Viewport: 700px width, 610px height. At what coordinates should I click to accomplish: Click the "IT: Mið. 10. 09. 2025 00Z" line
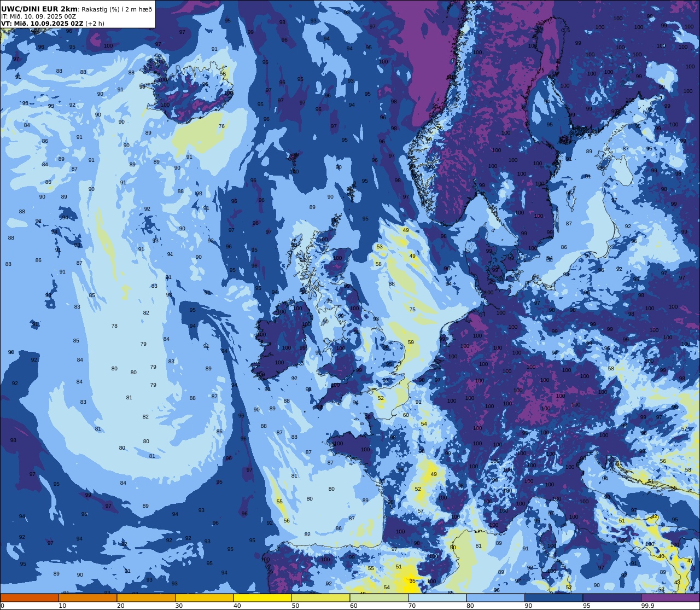click(x=38, y=16)
